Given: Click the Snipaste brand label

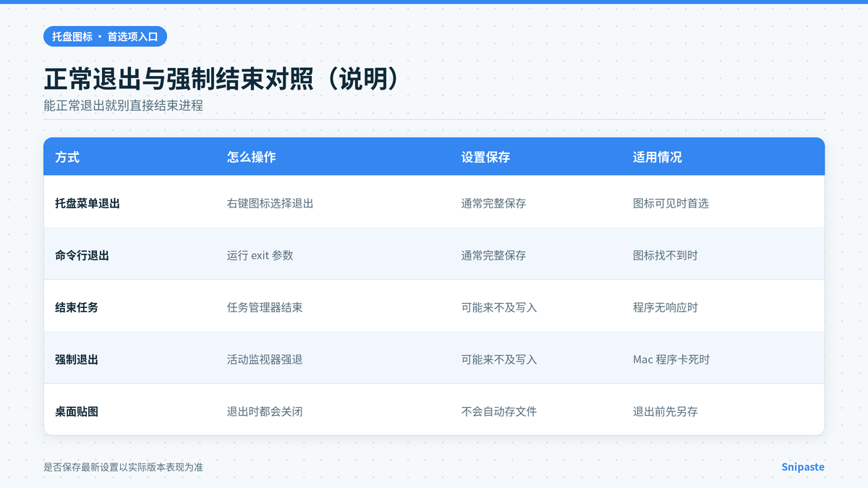Looking at the screenshot, I should (803, 467).
